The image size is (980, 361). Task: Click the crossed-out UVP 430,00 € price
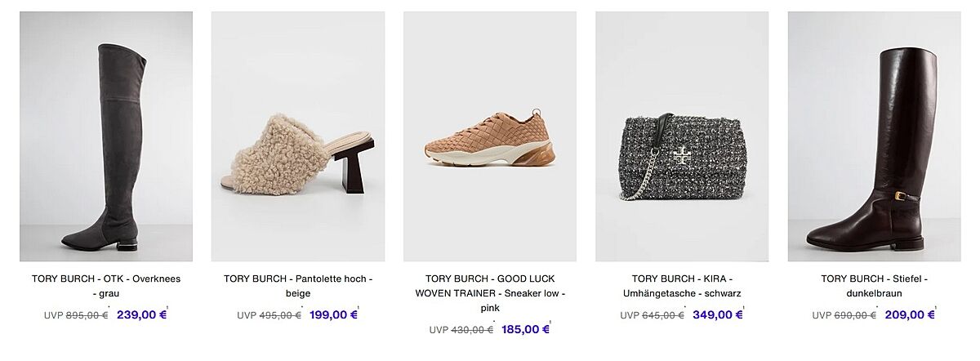(x=471, y=330)
